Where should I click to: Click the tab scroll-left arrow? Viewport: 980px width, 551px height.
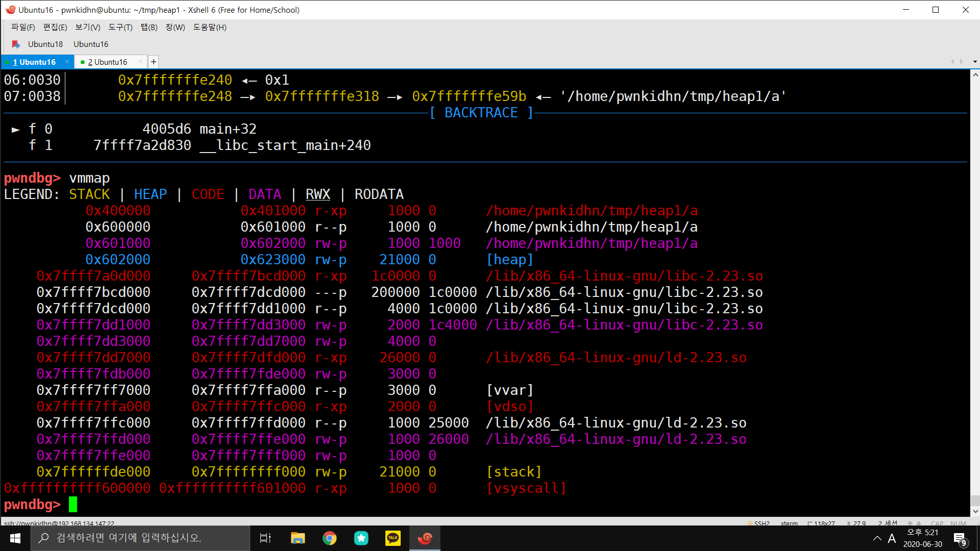click(952, 62)
